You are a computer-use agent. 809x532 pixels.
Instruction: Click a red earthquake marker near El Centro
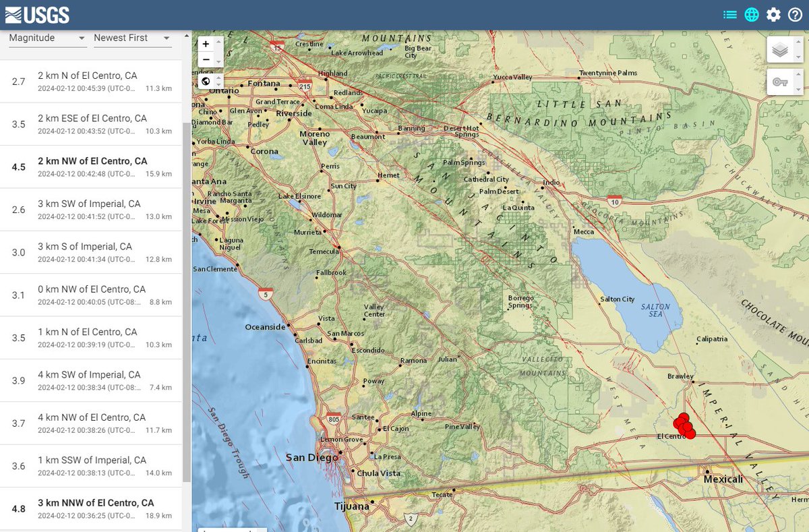[x=684, y=425]
